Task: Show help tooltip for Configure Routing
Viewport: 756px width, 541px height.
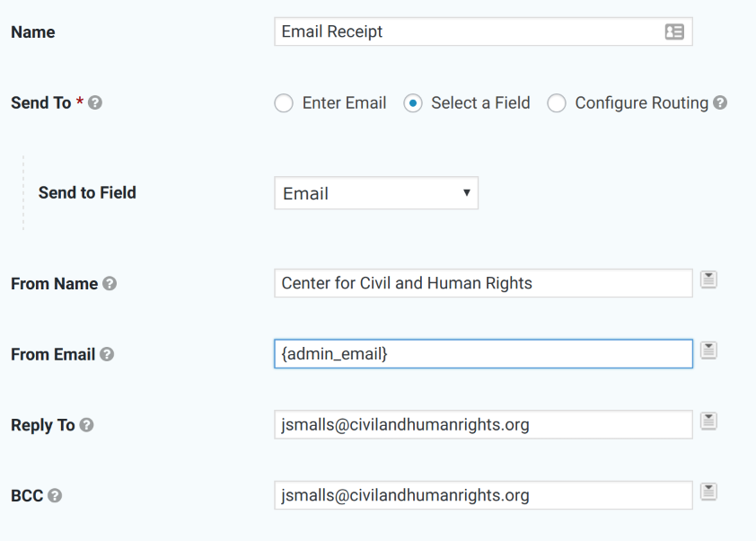Action: 720,102
